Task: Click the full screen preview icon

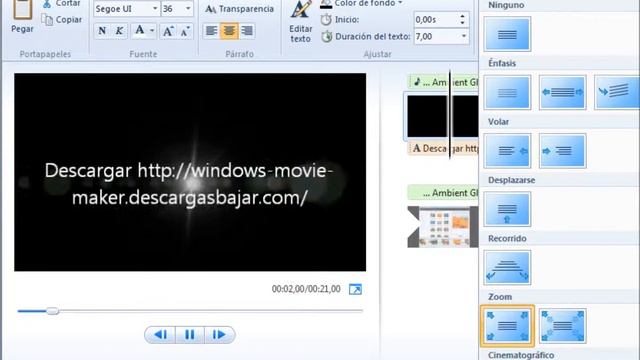Action: tap(355, 289)
